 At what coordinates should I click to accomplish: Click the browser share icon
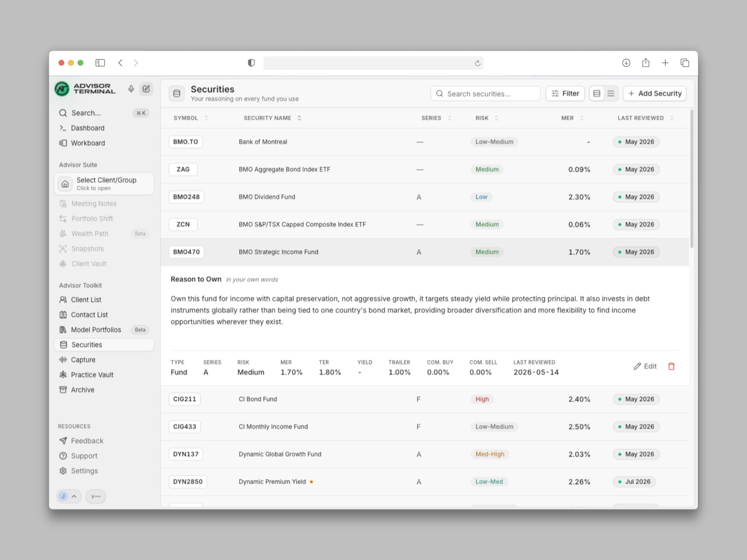point(646,63)
